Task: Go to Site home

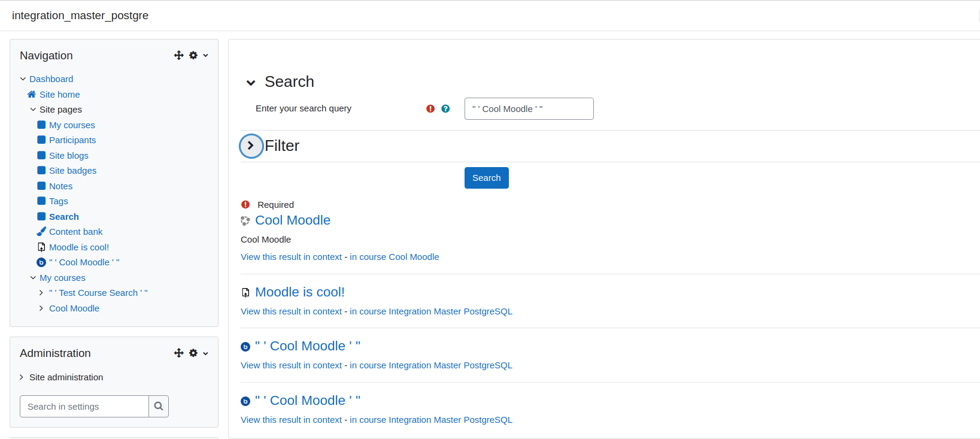Action: [x=59, y=94]
